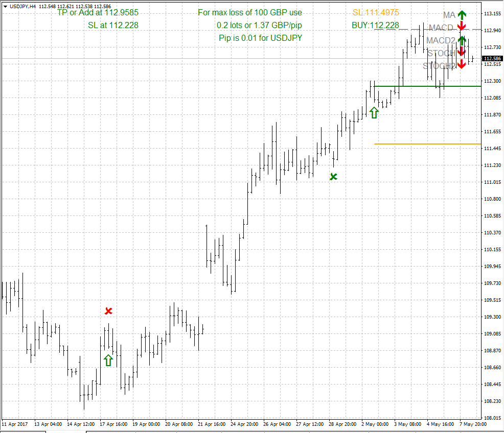Click the current price tag 112.586
The image size is (504, 433).
pos(493,59)
